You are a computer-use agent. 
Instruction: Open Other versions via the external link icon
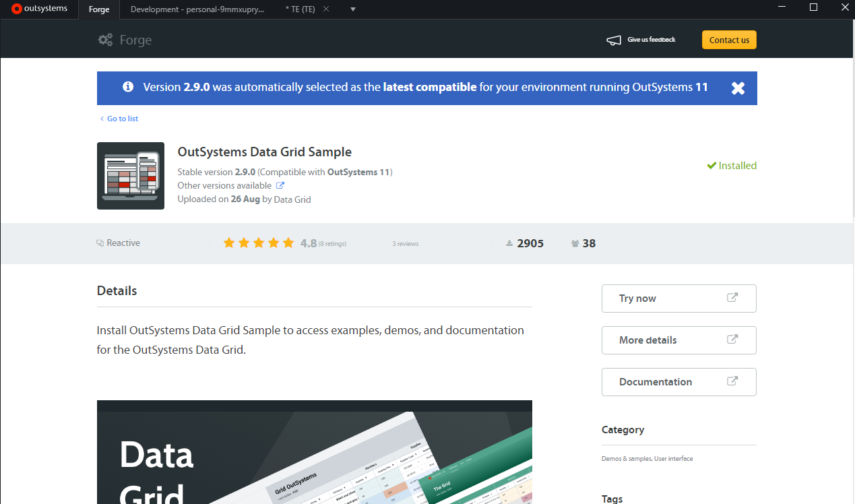tap(281, 185)
